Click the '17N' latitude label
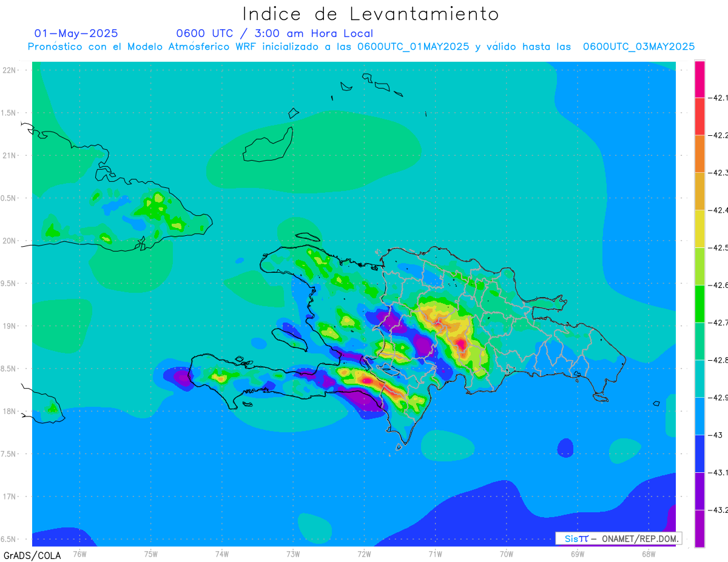728x562 pixels. (9, 497)
